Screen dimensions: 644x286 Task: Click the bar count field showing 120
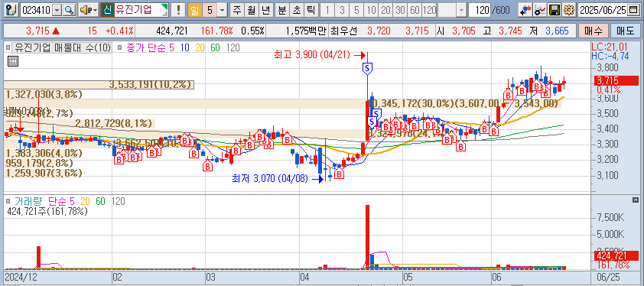[480, 10]
